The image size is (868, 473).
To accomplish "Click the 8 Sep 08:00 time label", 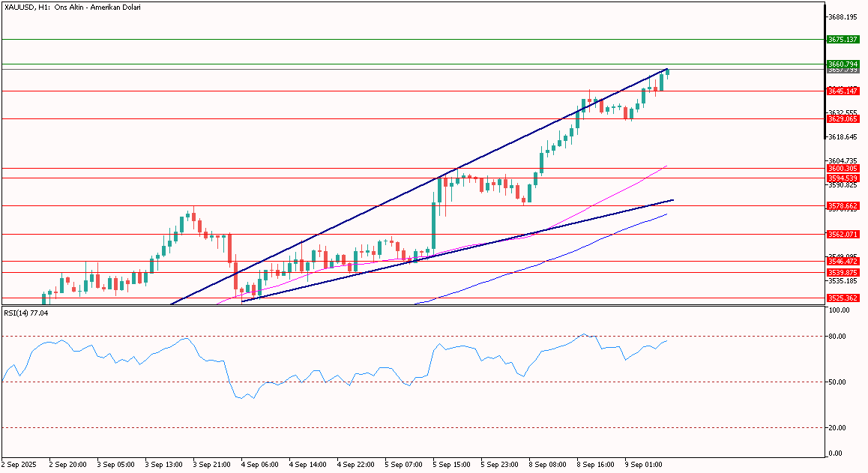I will pyautogui.click(x=548, y=465).
